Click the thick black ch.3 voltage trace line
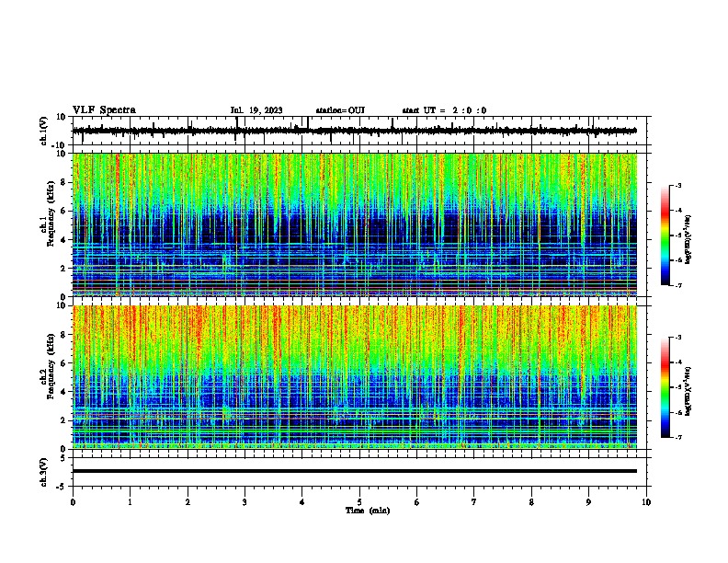 (x=354, y=471)
